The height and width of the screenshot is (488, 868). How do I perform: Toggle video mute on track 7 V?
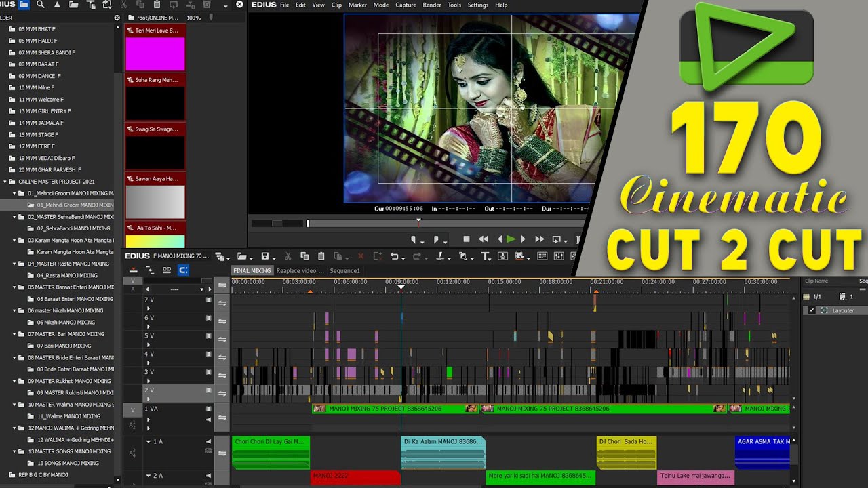(x=209, y=299)
